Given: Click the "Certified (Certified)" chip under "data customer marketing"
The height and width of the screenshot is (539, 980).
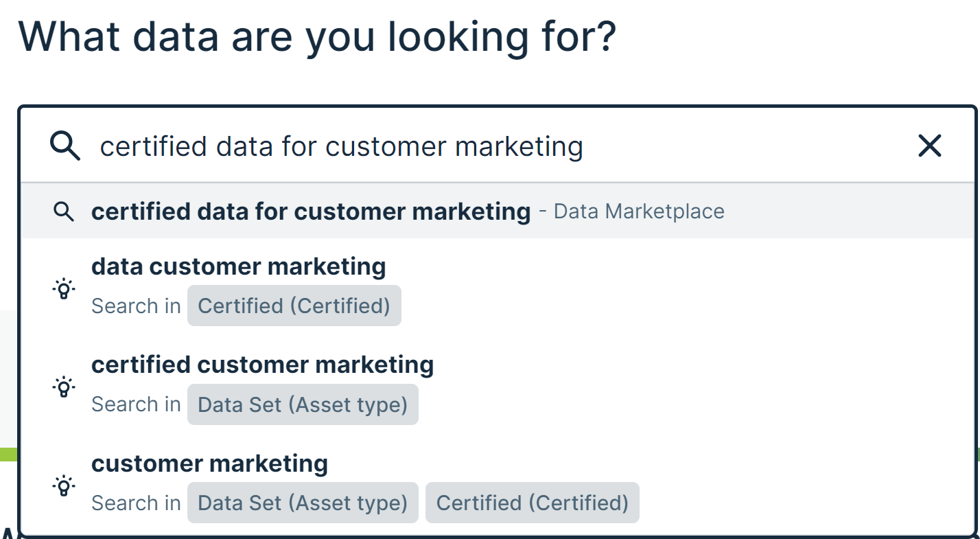Looking at the screenshot, I should 294,306.
